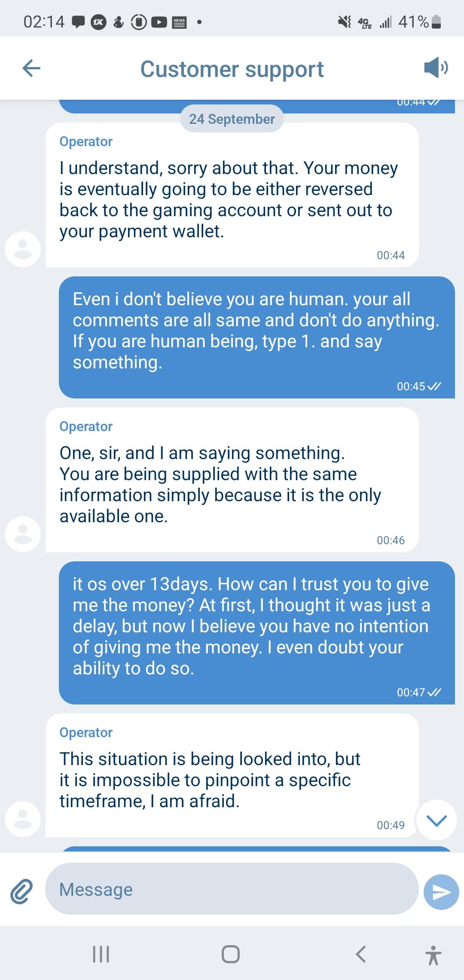The height and width of the screenshot is (980, 464).
Task: Tap the YouTube notification icon in status bar
Action: (159, 21)
